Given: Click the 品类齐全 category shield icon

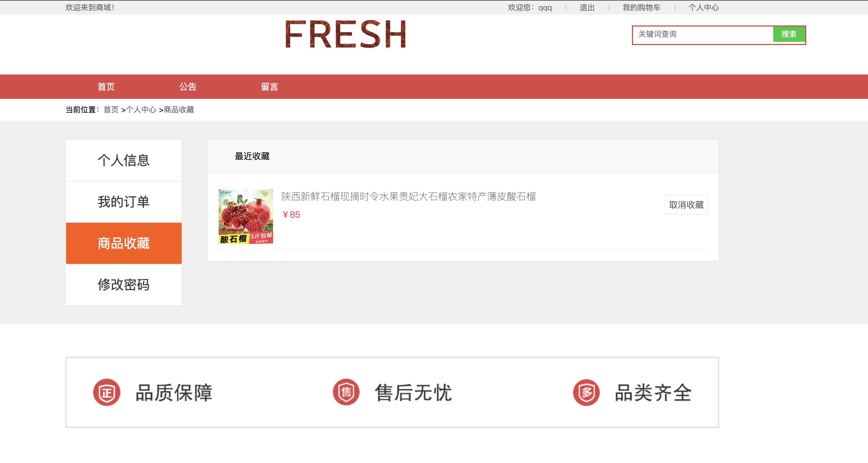Looking at the screenshot, I should (x=586, y=392).
